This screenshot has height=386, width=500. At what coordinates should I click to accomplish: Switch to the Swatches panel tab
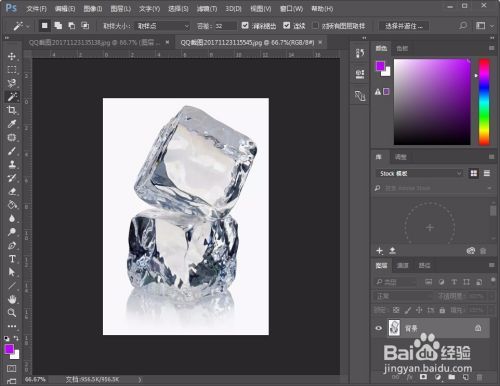click(x=402, y=49)
